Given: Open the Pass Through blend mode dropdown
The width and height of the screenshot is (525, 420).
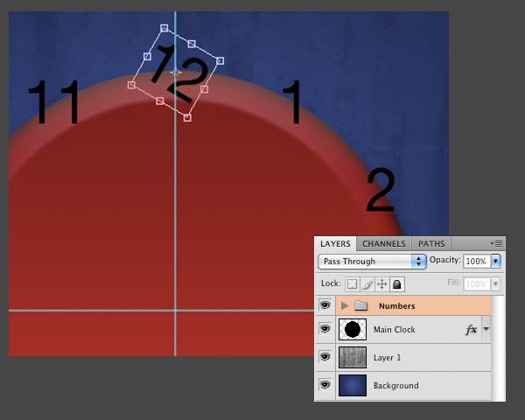Looking at the screenshot, I should pos(371,262).
